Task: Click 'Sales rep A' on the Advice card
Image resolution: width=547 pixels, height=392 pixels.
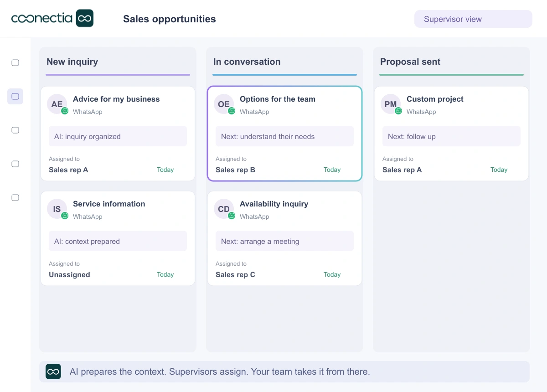Action: 68,170
